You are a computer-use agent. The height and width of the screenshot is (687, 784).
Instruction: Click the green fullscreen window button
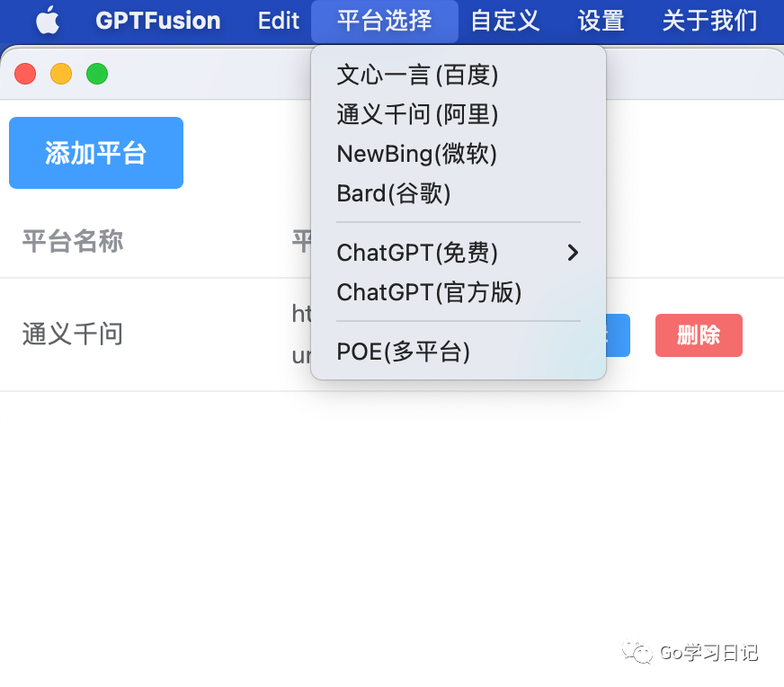[97, 74]
